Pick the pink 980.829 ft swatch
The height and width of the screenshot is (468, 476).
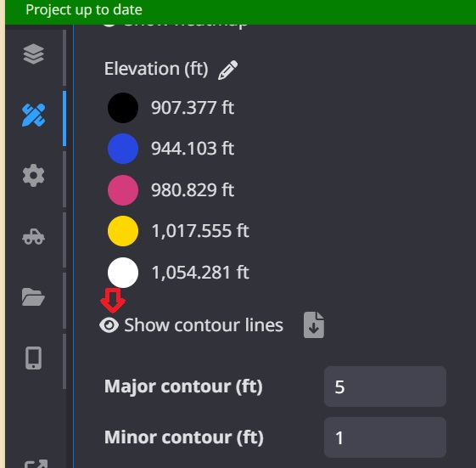tap(123, 190)
